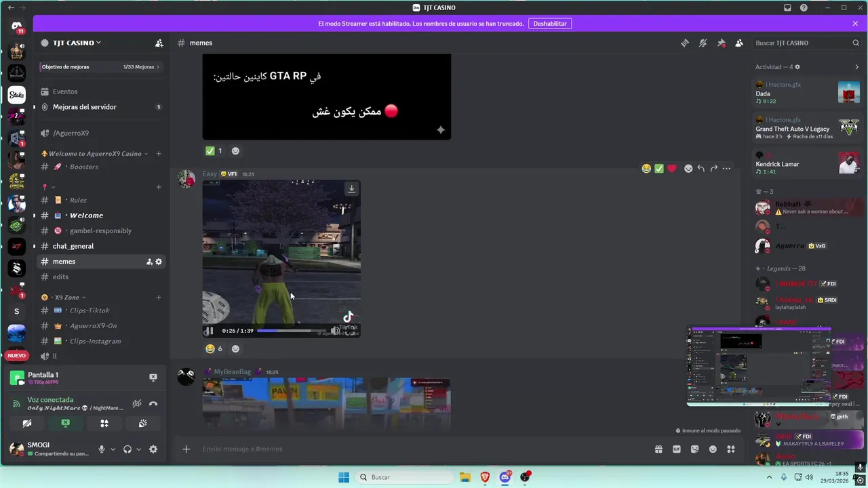Image resolution: width=868 pixels, height=488 pixels.
Task: Switch to the edits channel
Action: point(100,277)
